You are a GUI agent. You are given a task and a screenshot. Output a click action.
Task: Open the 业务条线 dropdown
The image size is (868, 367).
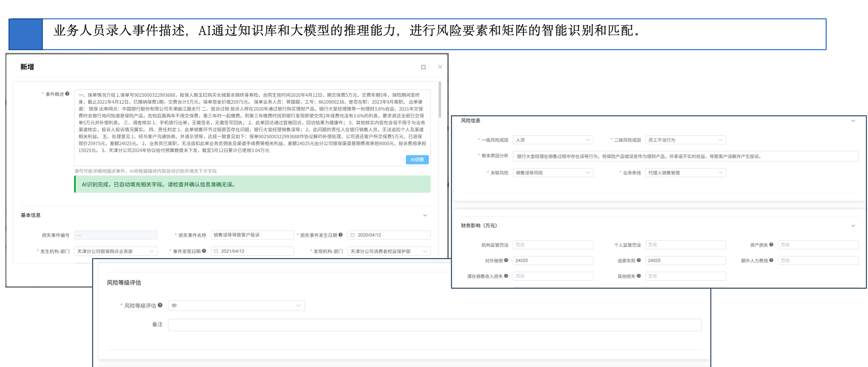pos(685,173)
